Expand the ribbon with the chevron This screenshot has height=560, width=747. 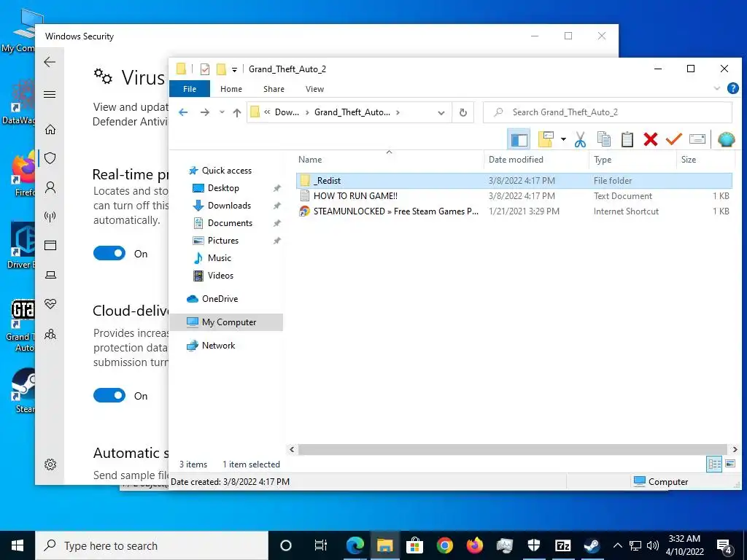click(716, 88)
